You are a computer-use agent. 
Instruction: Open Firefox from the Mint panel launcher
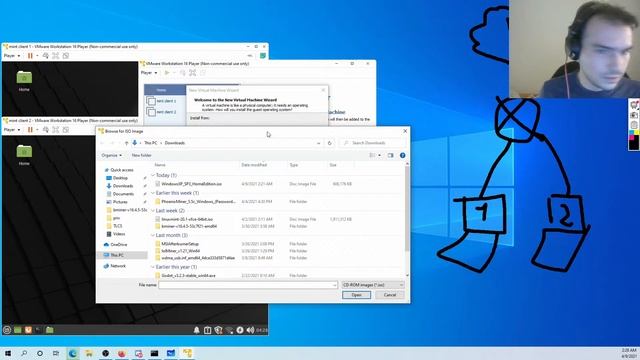(x=28, y=330)
